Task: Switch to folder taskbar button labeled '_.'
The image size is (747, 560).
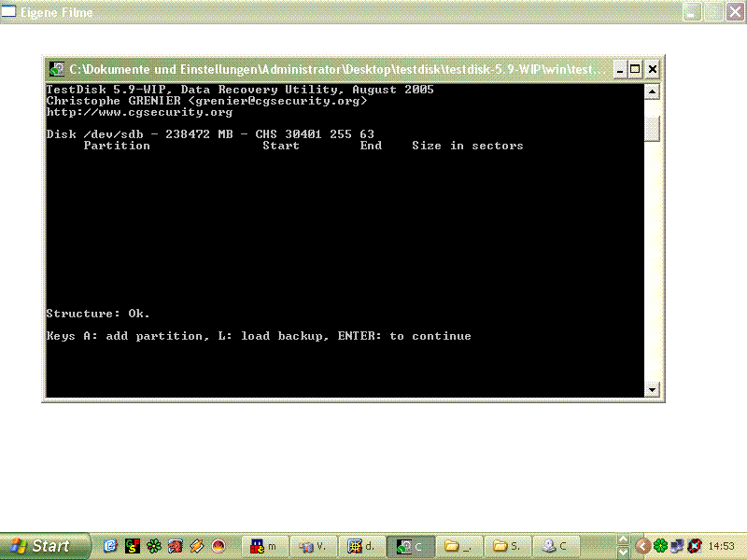Action: [459, 546]
